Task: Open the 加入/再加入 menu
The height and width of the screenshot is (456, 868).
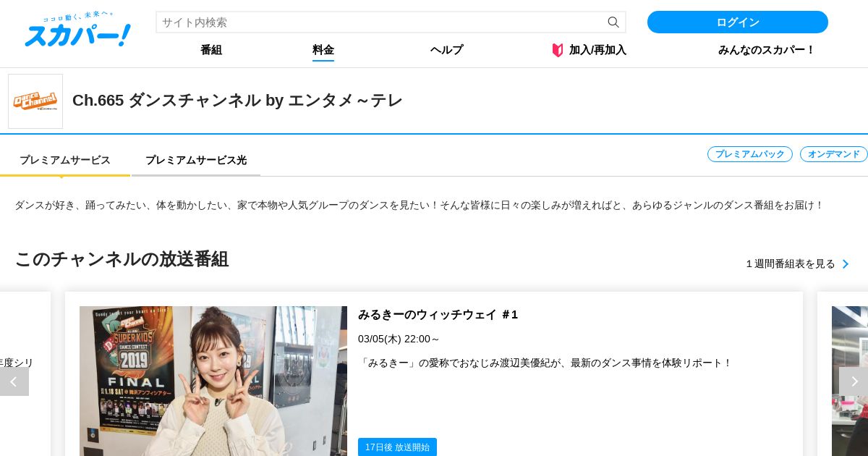Action: pos(597,50)
